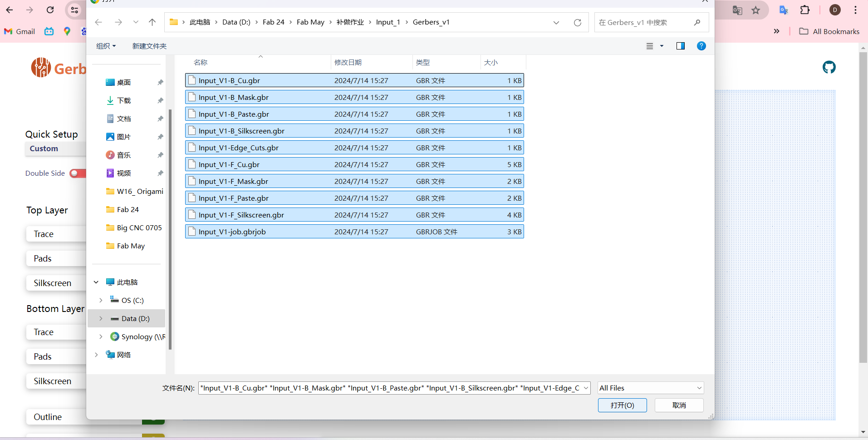
Task: Select Input_V1-B_Paste.gbr file
Action: 354,114
